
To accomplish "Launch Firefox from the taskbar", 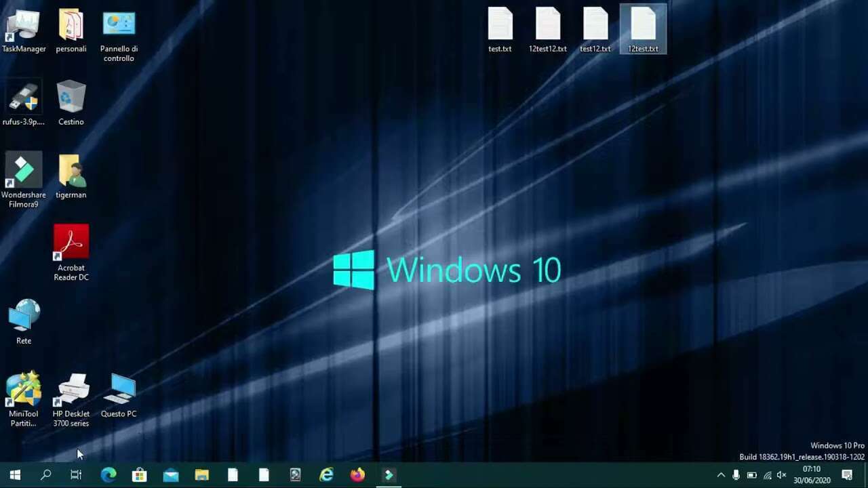I will tap(357, 475).
